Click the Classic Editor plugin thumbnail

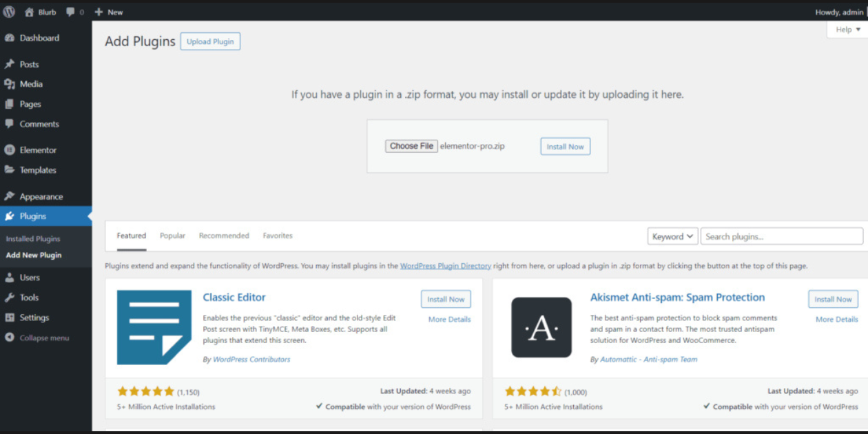[x=154, y=327]
